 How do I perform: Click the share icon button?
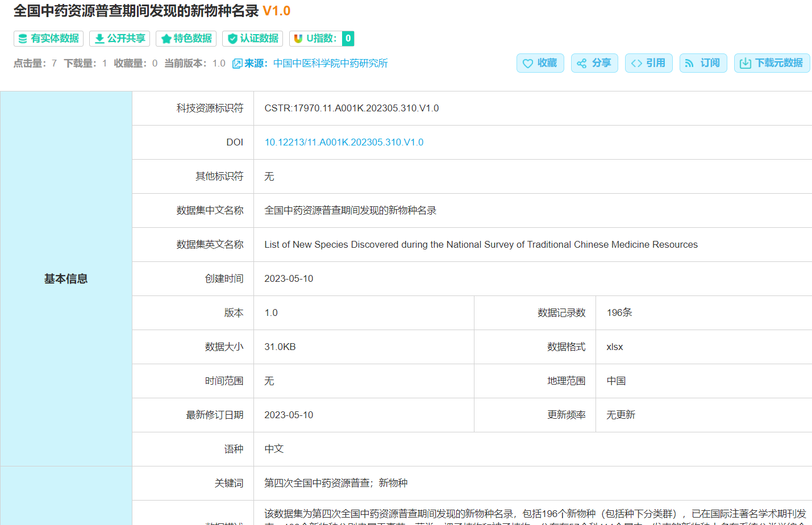pyautogui.click(x=581, y=63)
